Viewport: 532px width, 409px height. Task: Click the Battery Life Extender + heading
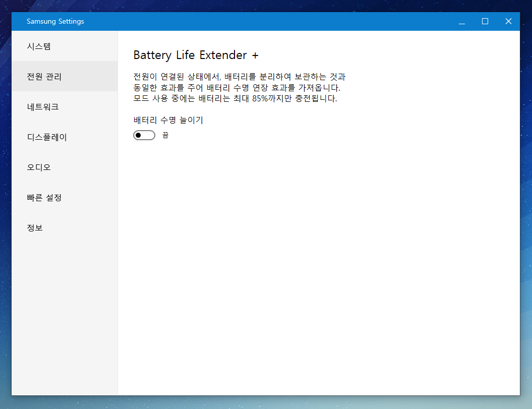pyautogui.click(x=196, y=55)
